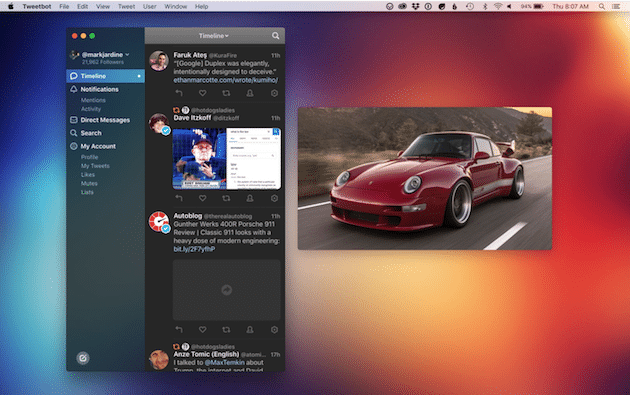Open Search in the sidebar
Screen dimensions: 630x395
[91, 133]
